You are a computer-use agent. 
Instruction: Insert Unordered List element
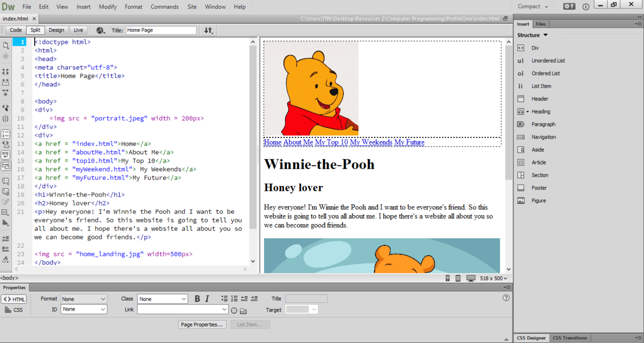click(548, 61)
